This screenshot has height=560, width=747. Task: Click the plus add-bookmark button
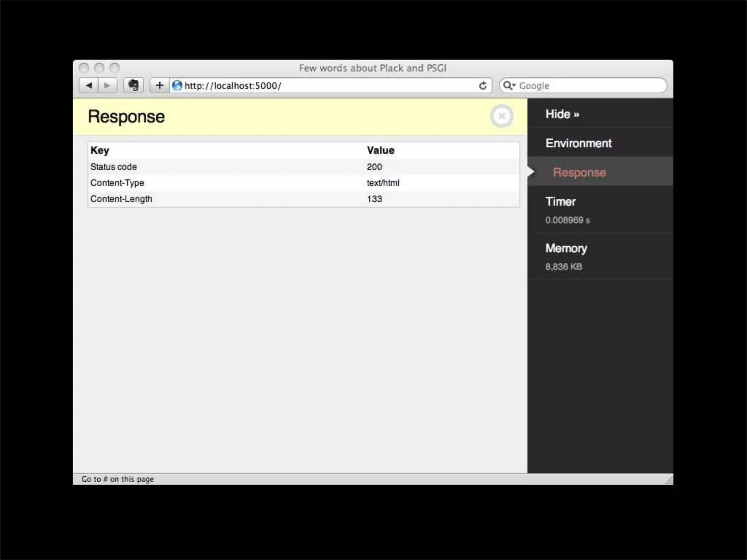coord(159,86)
